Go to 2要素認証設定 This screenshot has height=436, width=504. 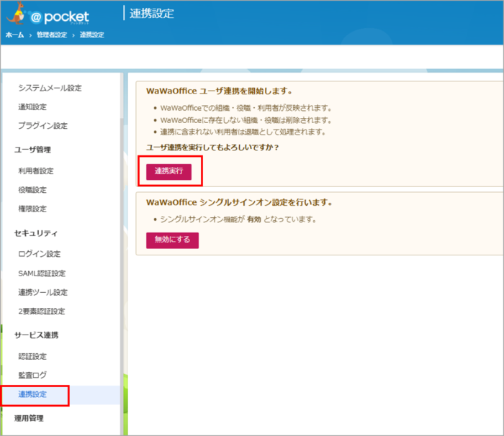click(42, 311)
